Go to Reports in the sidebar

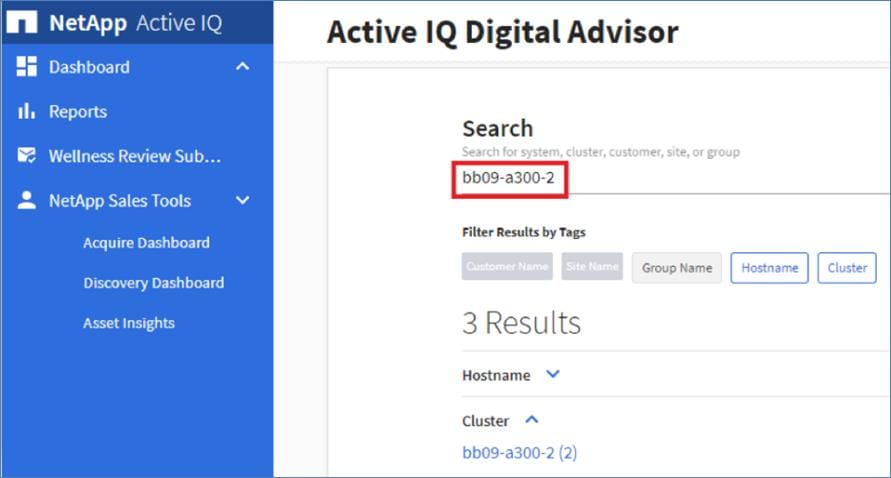point(78,111)
